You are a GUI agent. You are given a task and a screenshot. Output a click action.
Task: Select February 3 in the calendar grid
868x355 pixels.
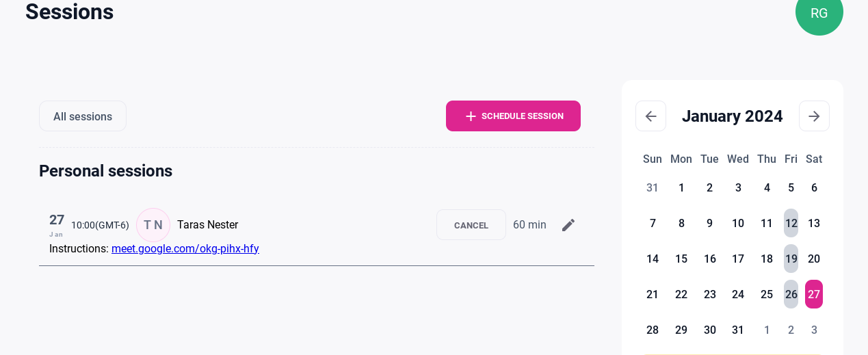click(814, 330)
